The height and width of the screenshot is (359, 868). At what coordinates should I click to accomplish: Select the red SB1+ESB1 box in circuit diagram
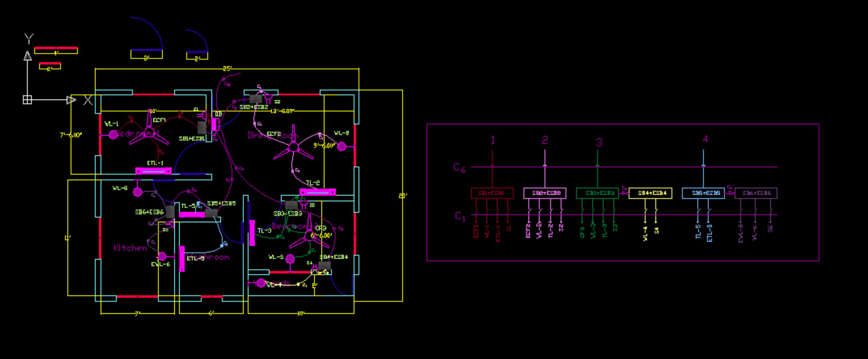[492, 193]
